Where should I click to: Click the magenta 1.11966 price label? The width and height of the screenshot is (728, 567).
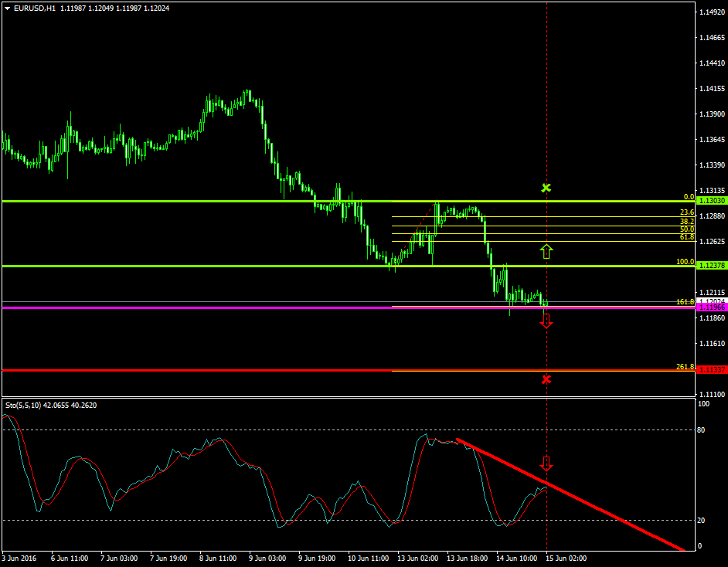pyautogui.click(x=711, y=307)
